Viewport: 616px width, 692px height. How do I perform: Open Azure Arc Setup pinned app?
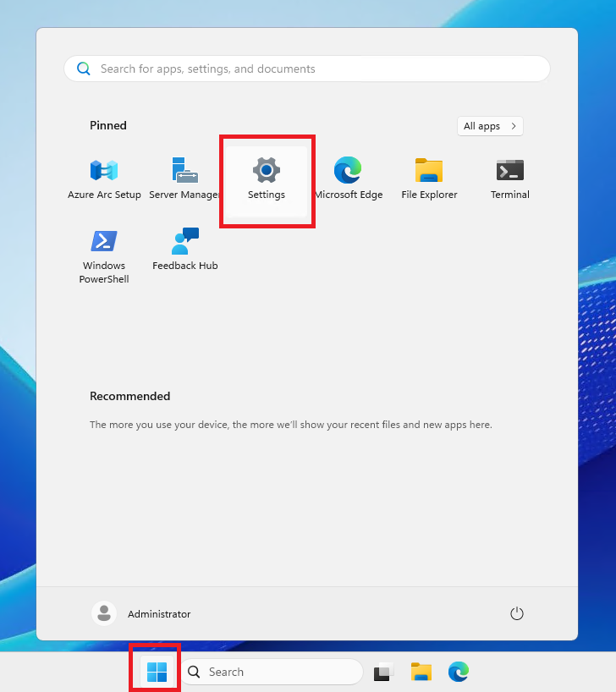coord(104,179)
